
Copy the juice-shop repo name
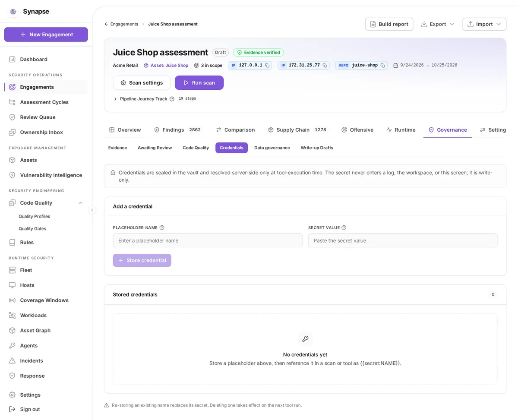coord(382,66)
